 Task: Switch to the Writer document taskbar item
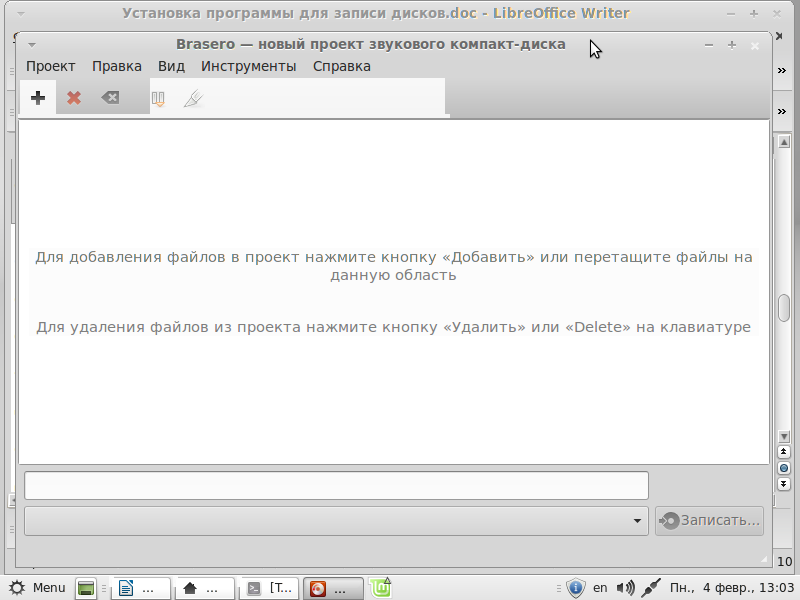[x=141, y=588]
